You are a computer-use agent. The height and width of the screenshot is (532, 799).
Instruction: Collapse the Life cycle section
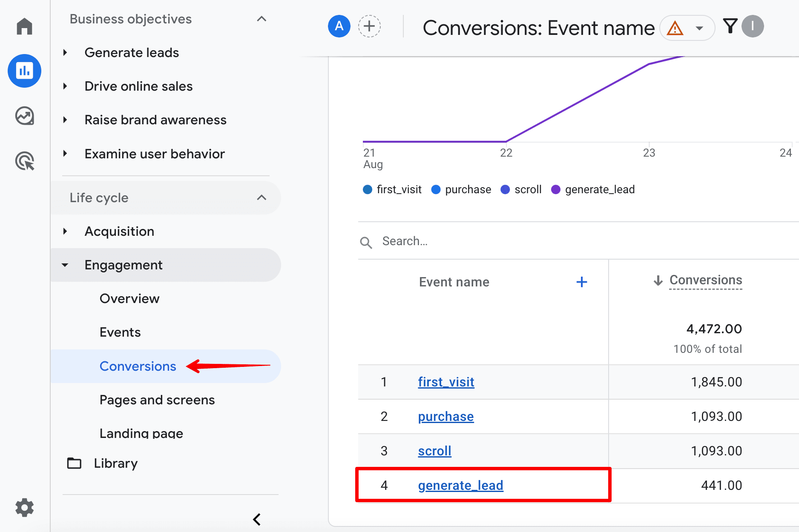262,197
